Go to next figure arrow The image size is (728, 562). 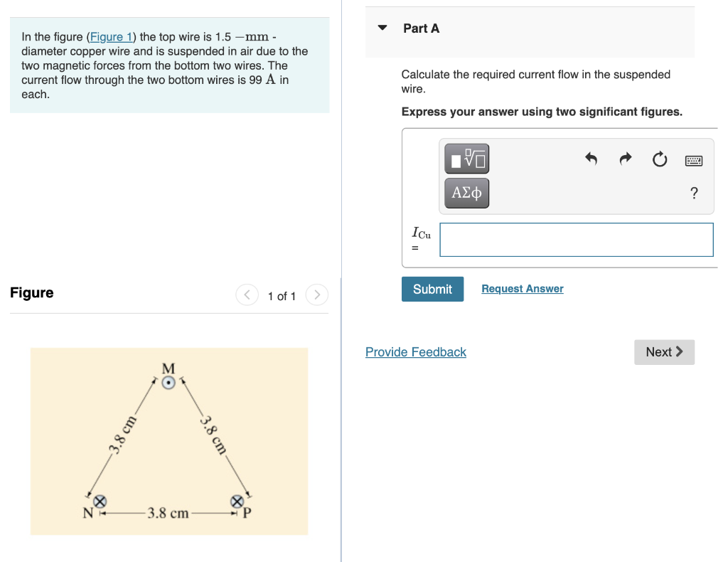tap(316, 295)
